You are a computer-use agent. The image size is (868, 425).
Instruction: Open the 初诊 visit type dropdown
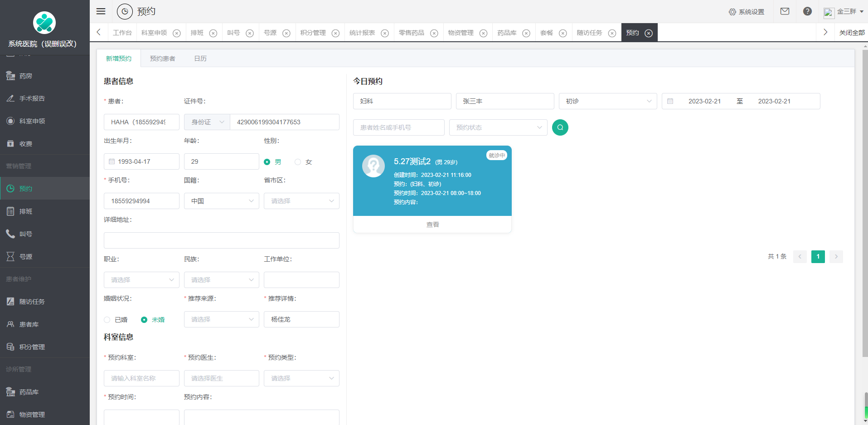[608, 101]
